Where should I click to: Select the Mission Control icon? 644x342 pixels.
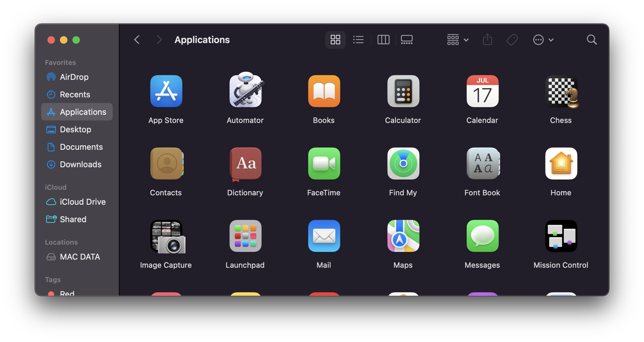coord(561,236)
